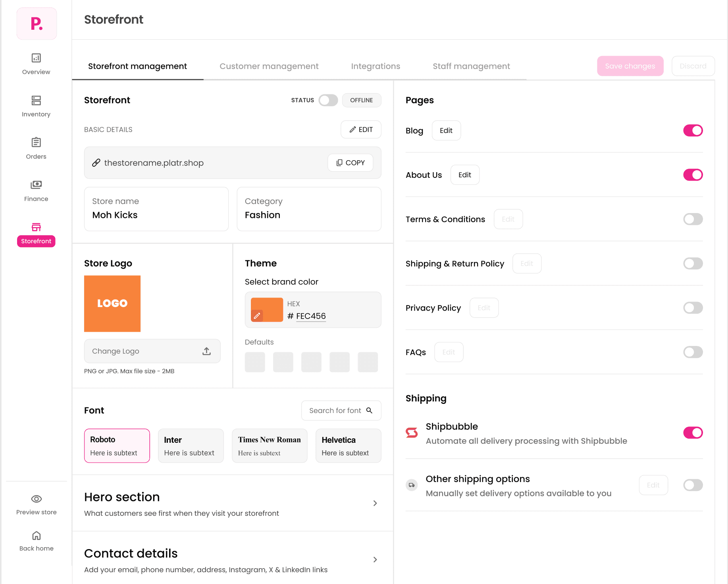This screenshot has height=584, width=728.
Task: Expand the Hero section
Action: tap(375, 503)
